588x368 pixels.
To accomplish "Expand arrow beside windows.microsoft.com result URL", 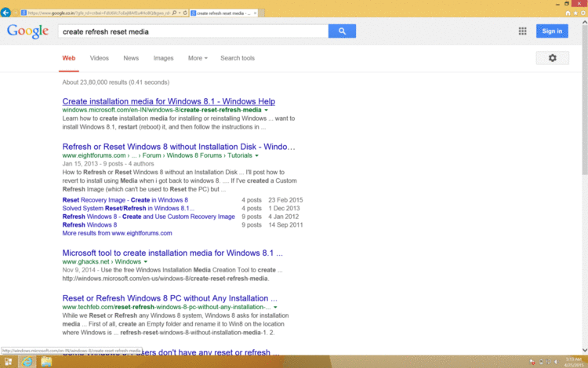I will [267, 111].
